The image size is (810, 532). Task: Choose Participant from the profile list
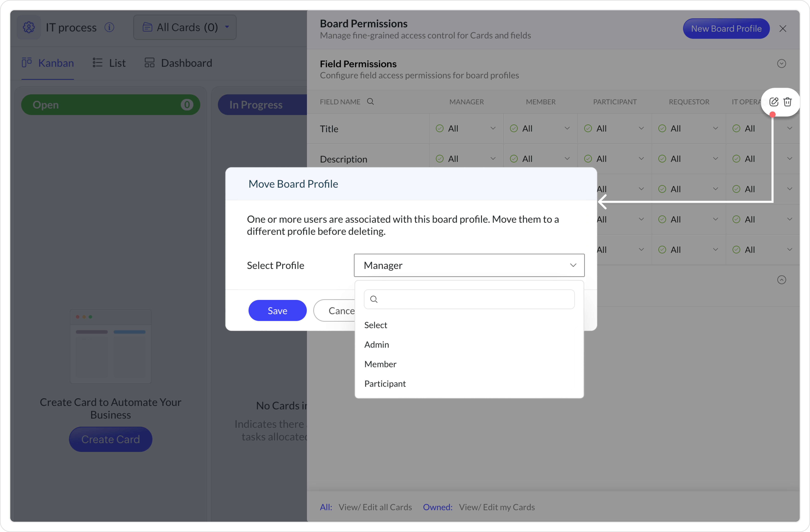click(385, 384)
